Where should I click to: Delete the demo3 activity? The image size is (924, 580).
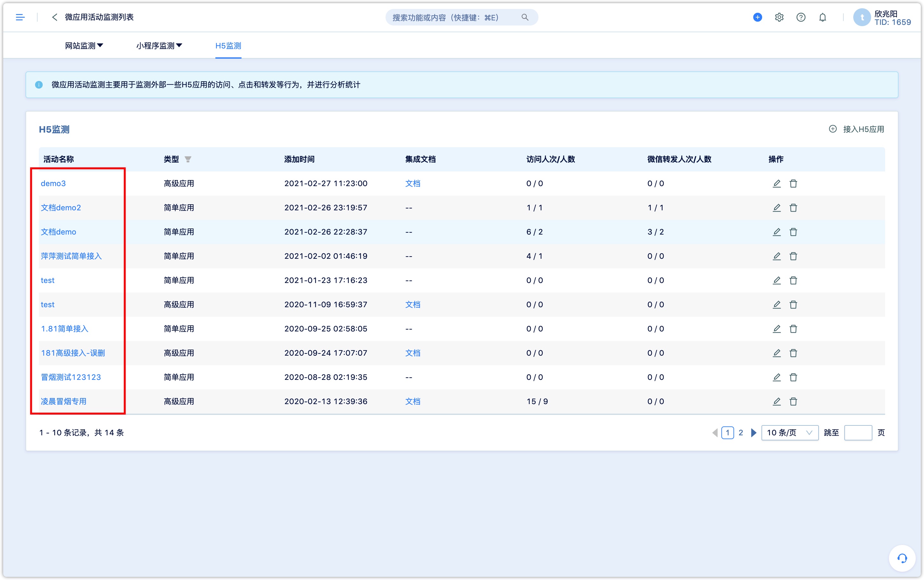793,183
